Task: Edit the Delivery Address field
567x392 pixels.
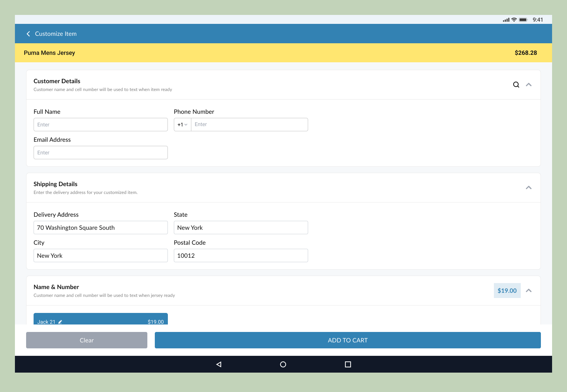Action: click(101, 228)
